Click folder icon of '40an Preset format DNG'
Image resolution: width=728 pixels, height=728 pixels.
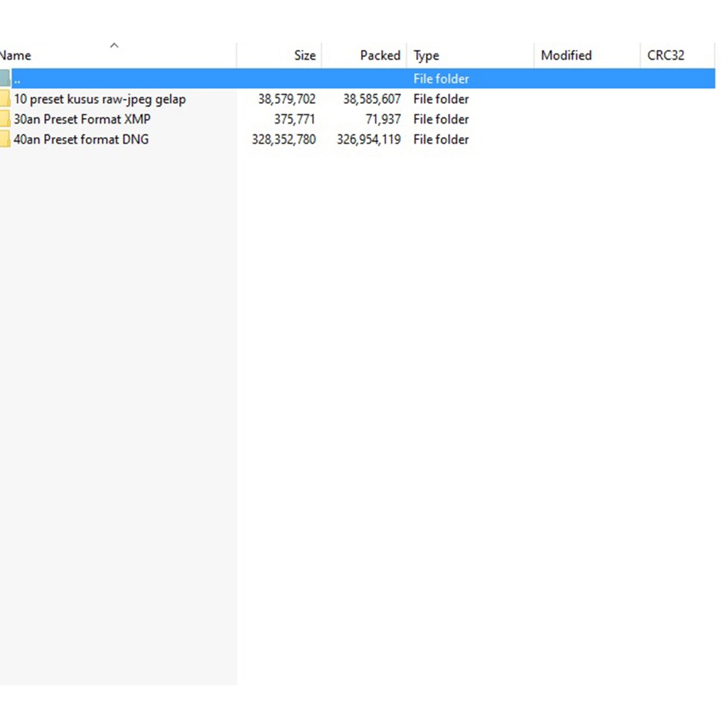pyautogui.click(x=5, y=139)
